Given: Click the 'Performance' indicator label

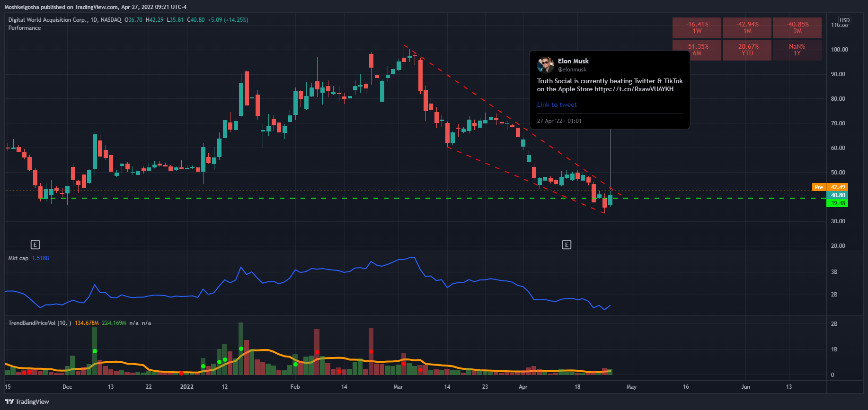Looking at the screenshot, I should (x=25, y=28).
